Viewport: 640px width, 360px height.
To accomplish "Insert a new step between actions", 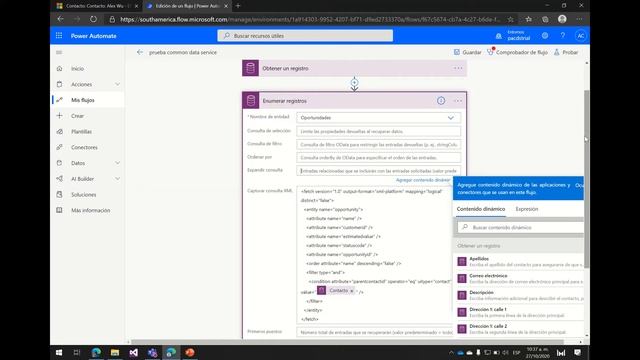I will (354, 83).
